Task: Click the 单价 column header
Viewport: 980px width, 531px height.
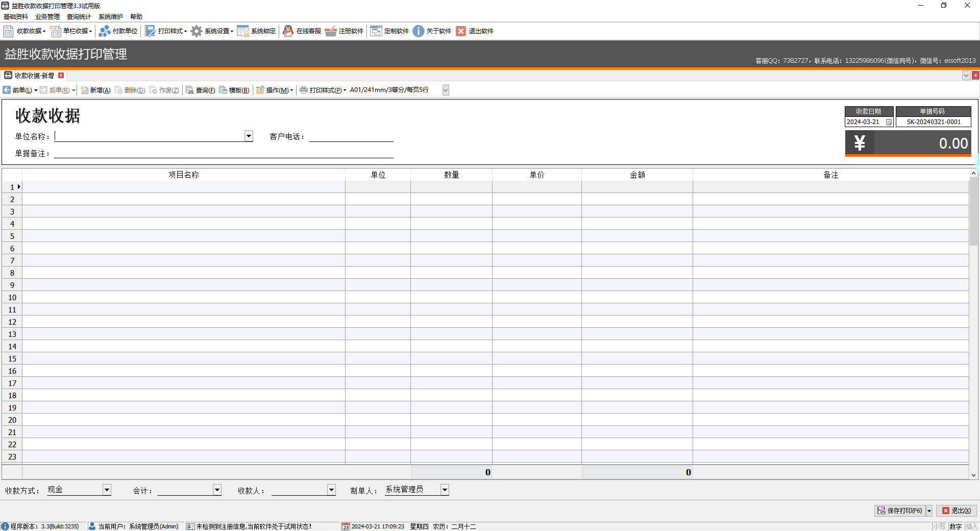Action: (537, 175)
